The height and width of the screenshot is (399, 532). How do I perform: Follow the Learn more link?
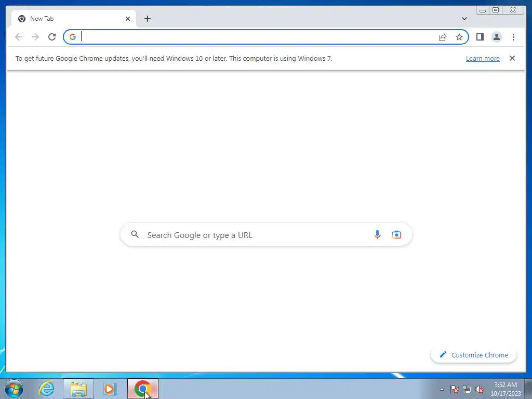tap(483, 58)
